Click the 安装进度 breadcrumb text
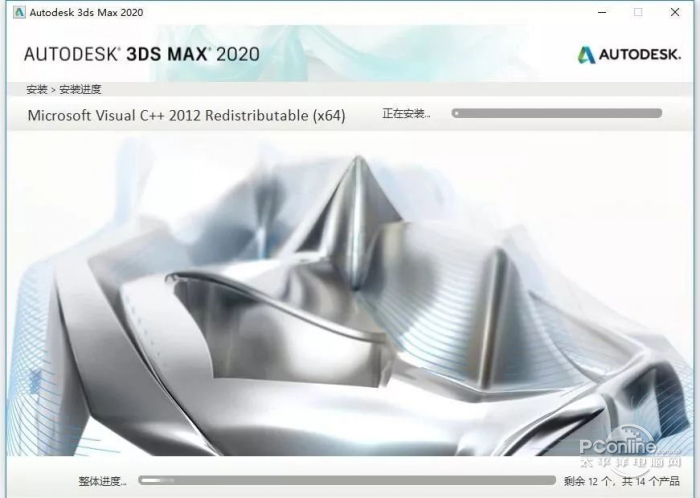The image size is (700, 498). [80, 89]
